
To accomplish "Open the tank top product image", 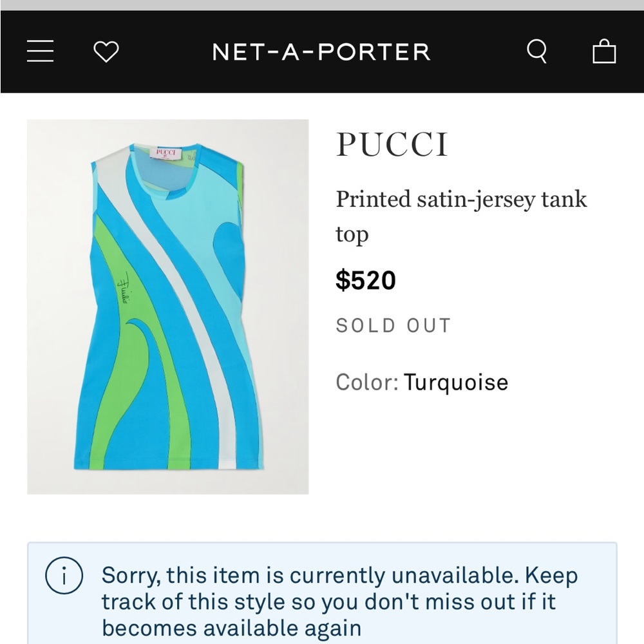I will pyautogui.click(x=167, y=304).
